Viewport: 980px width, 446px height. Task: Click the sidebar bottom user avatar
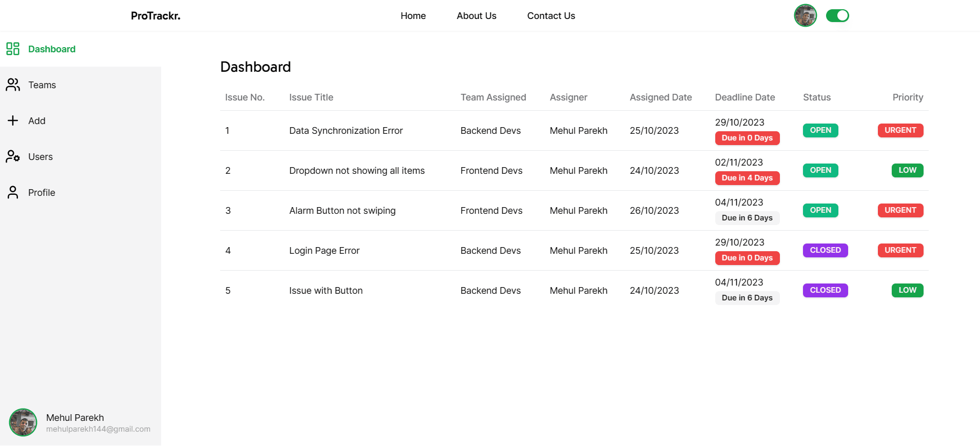[23, 422]
